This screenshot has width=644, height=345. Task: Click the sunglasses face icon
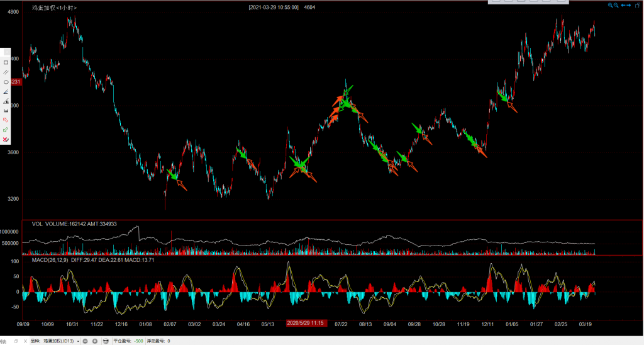[106, 341]
